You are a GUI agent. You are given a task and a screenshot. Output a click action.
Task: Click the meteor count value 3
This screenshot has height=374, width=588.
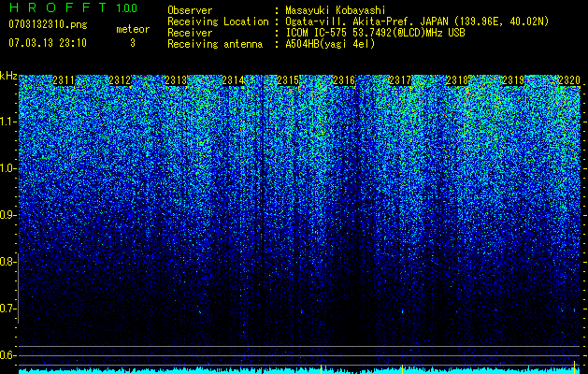click(x=133, y=43)
